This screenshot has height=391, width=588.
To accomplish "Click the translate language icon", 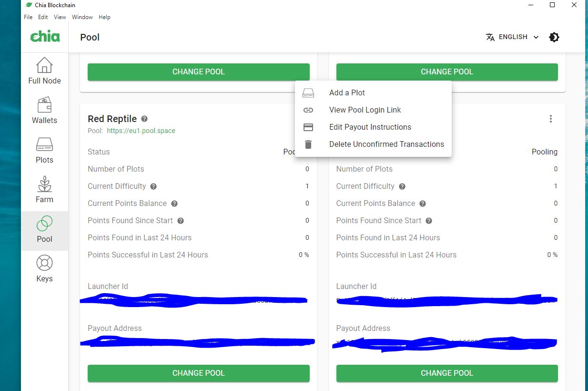I will (x=490, y=37).
